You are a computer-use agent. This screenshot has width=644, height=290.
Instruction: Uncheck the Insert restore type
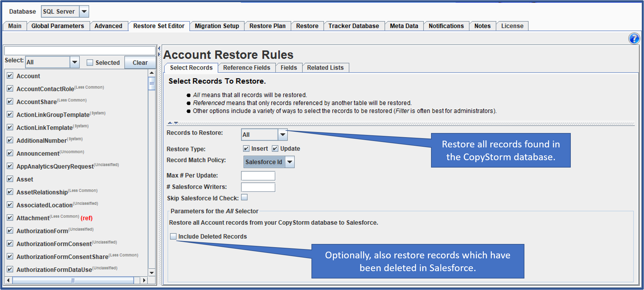click(246, 148)
